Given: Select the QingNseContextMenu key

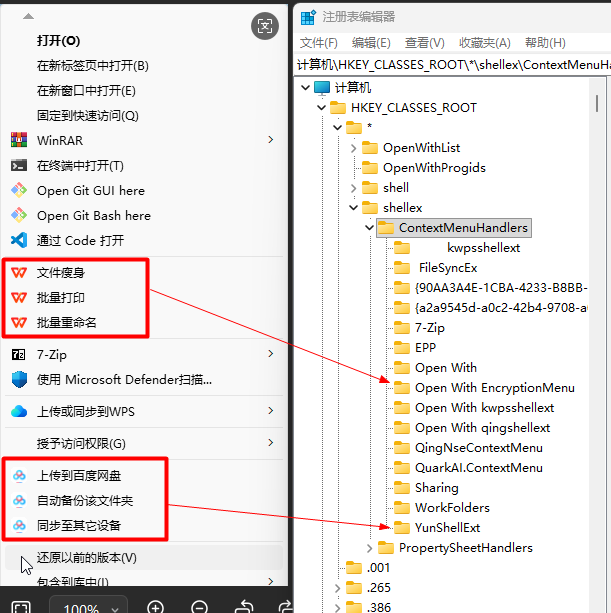Looking at the screenshot, I should 478,448.
